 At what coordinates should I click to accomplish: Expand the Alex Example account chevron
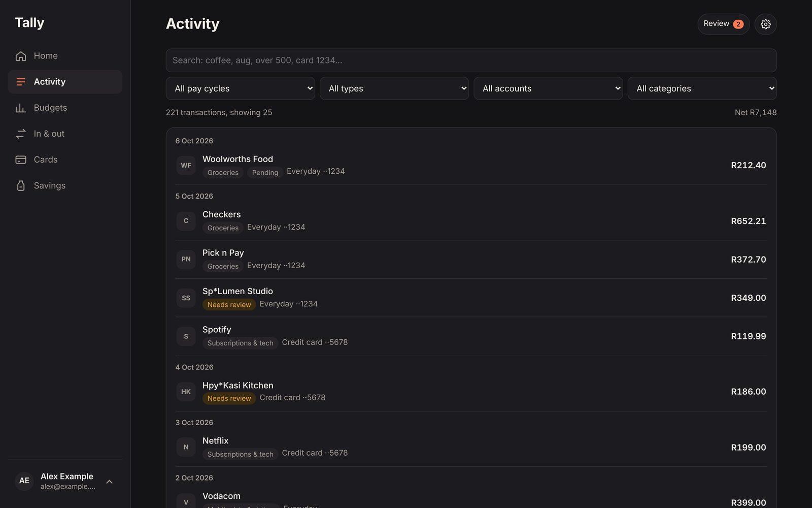tap(109, 482)
